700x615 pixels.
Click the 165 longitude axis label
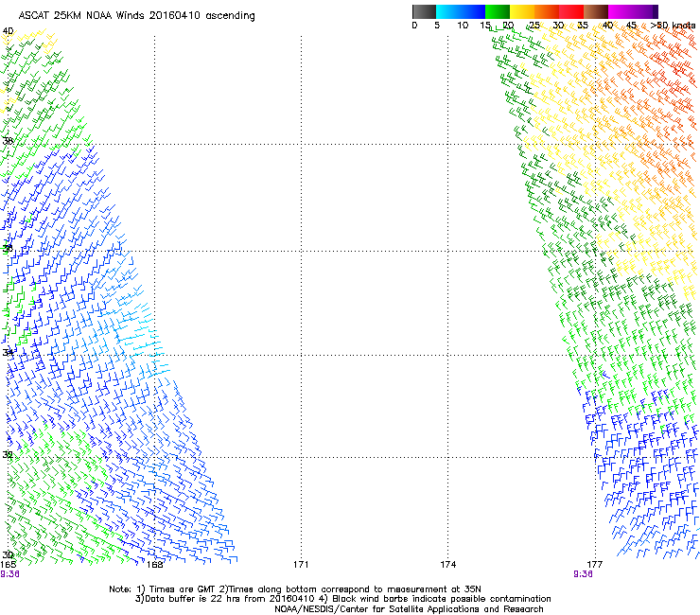pos(8,565)
